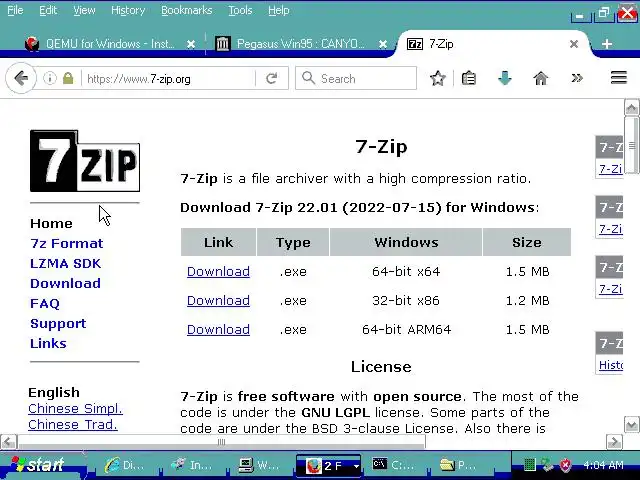Open the File menu
This screenshot has height=480, width=640.
(15, 10)
